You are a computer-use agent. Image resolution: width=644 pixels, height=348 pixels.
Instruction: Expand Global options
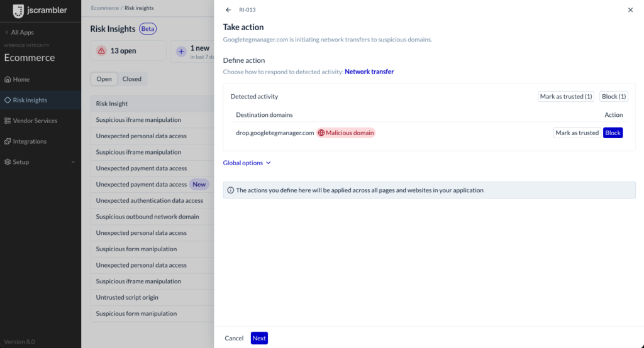247,163
